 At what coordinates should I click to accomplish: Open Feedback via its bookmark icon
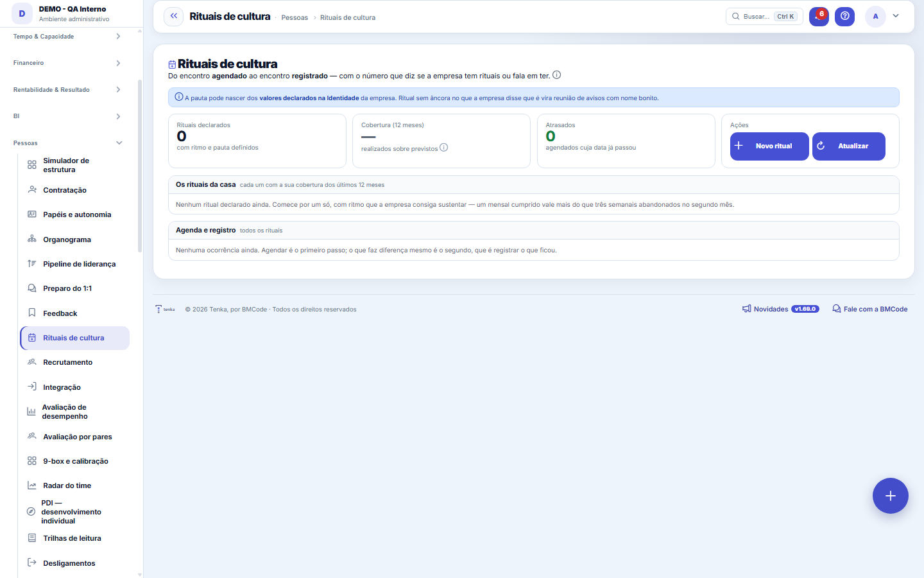pos(32,313)
